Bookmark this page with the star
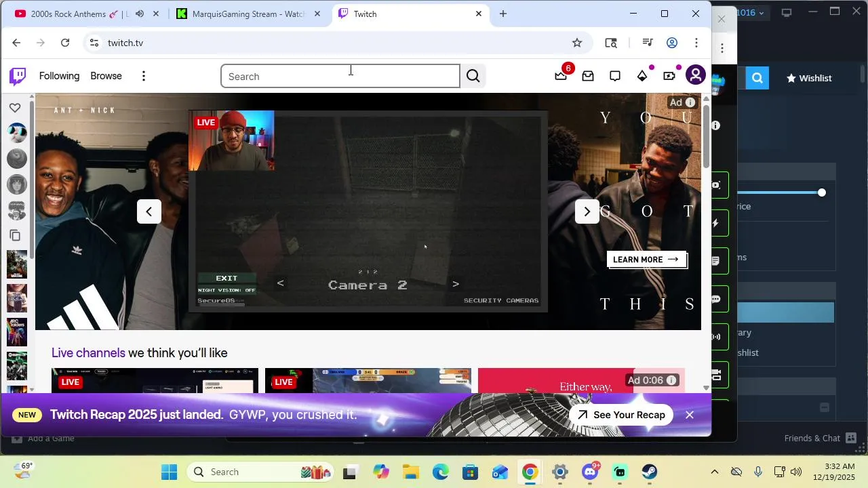 coord(577,43)
